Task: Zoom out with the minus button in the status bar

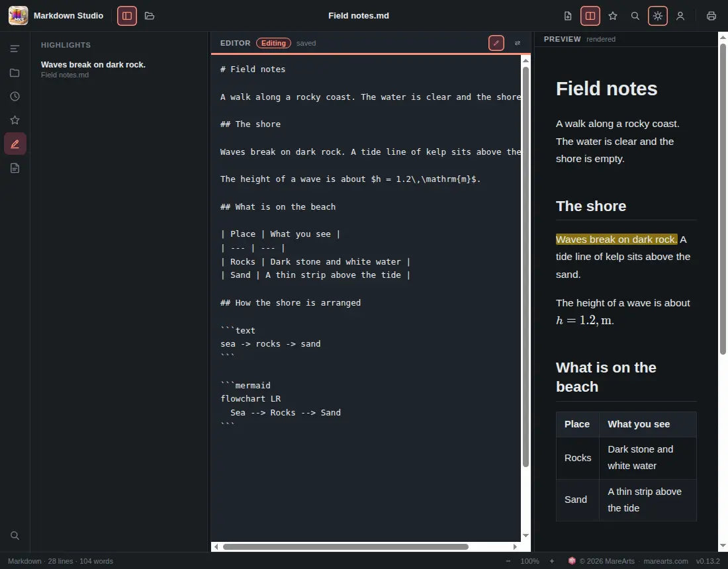Action: (508, 561)
